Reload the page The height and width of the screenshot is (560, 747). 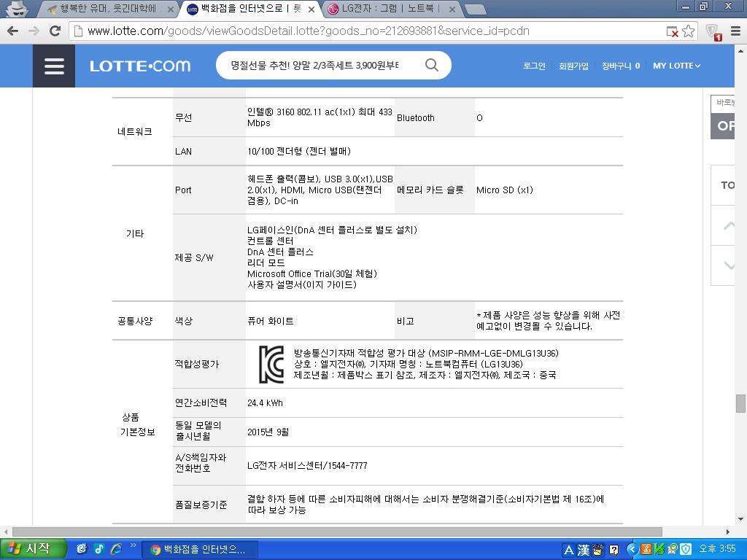(55, 31)
